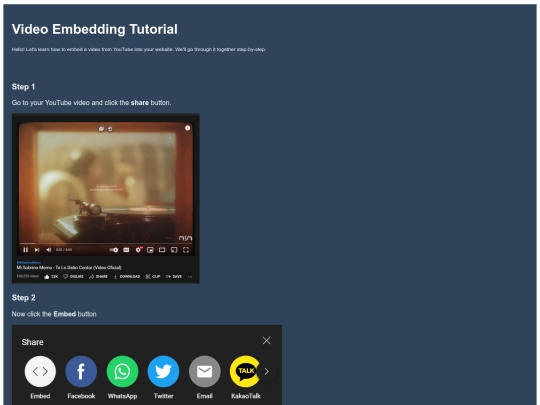The width and height of the screenshot is (540, 405).
Task: Like the video (22K thumbs up)
Action: tap(51, 277)
